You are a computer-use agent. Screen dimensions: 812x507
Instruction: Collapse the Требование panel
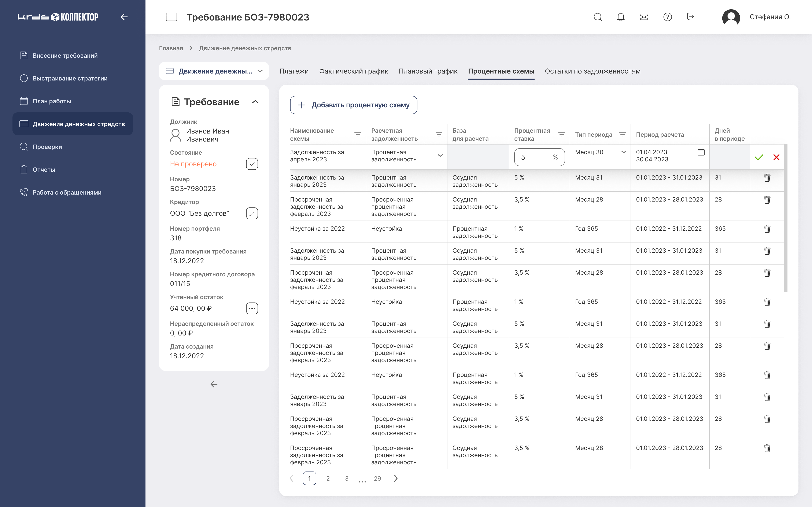pos(255,102)
